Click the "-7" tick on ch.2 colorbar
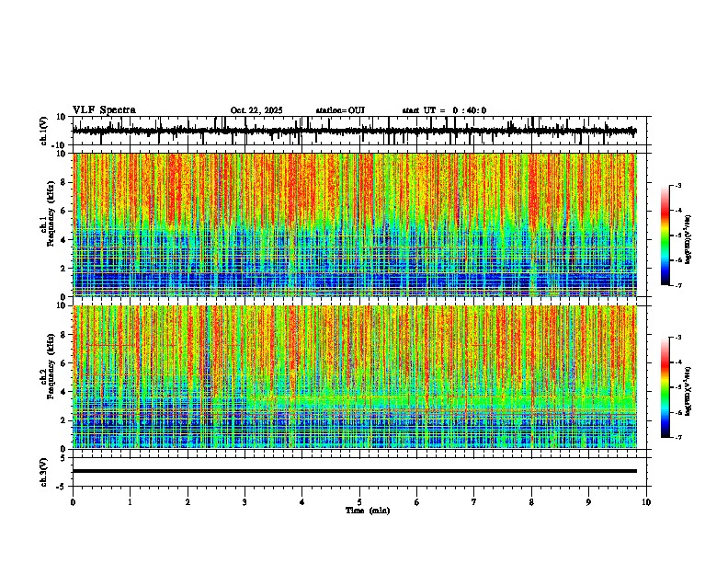The image size is (728, 563). 678,437
